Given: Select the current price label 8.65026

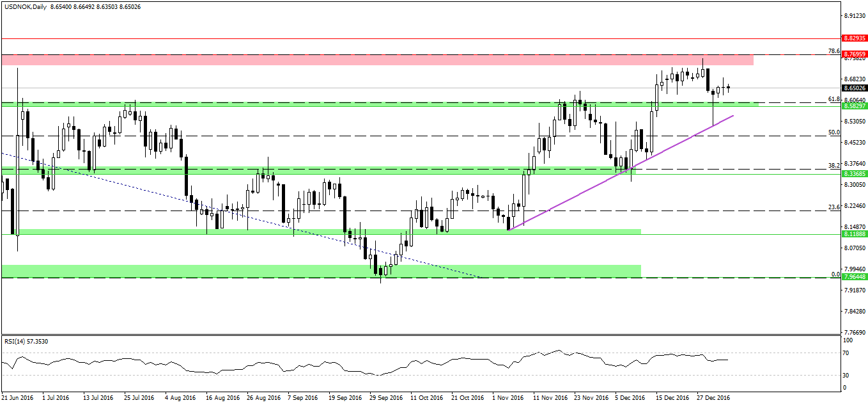Looking at the screenshot, I should pyautogui.click(x=854, y=88).
